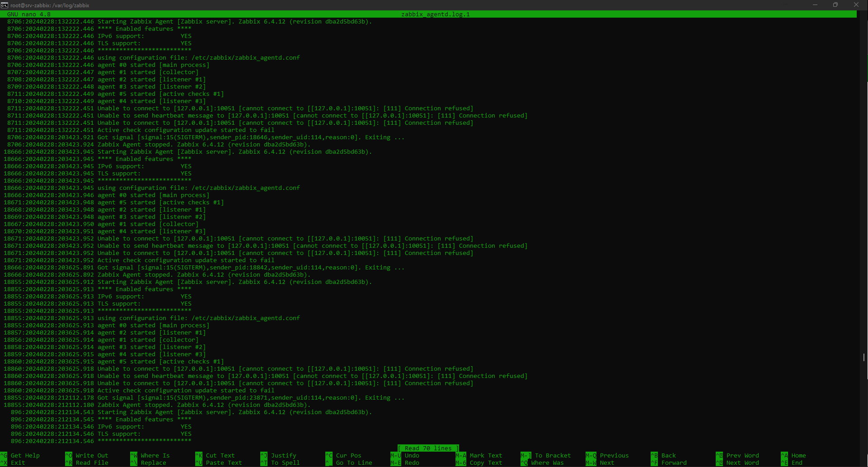Screen dimensions: 868x467
Task: Click the 'zabbix_agentd.log.1' filename in nano header
Action: 436,14
